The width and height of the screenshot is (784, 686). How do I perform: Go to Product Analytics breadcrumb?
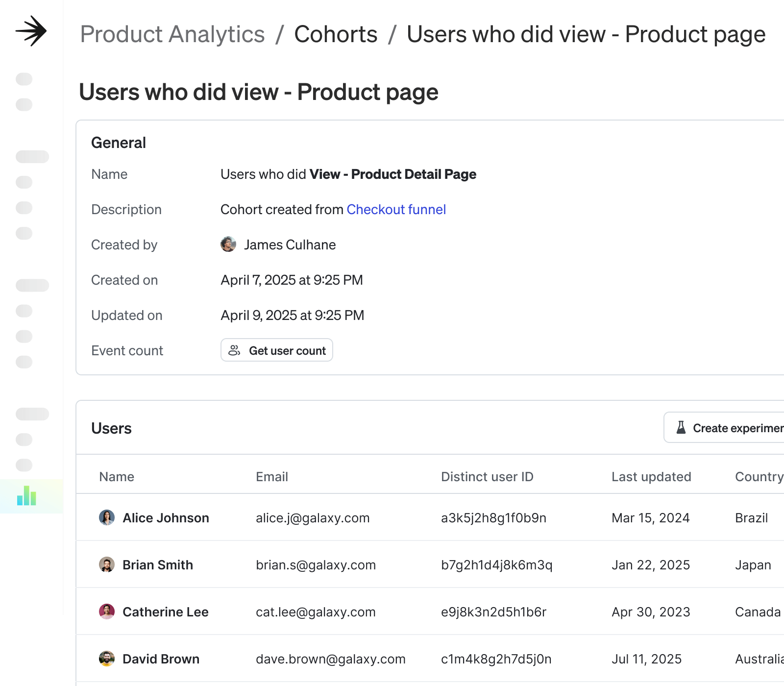pos(172,34)
